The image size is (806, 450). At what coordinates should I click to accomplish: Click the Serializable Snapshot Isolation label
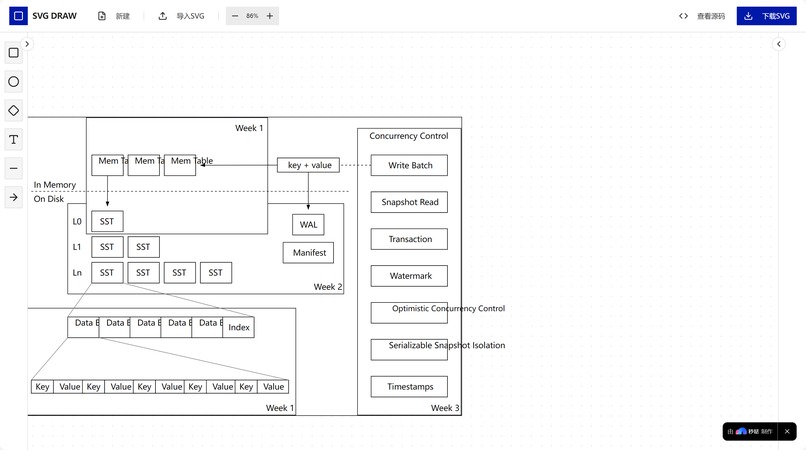(x=447, y=345)
